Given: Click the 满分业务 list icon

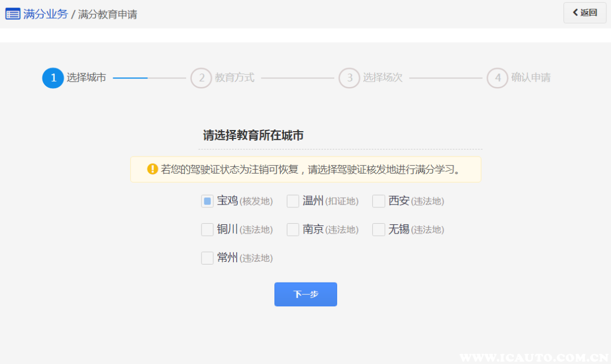Looking at the screenshot, I should (x=12, y=14).
